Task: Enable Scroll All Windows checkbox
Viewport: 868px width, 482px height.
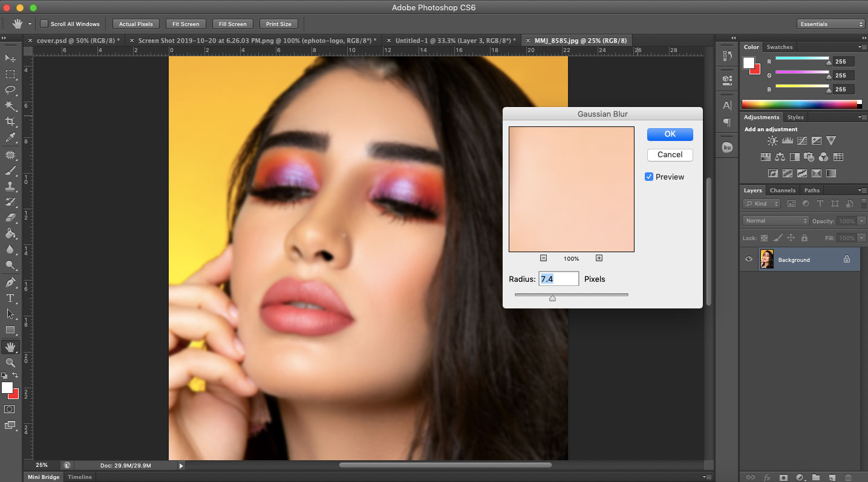Action: click(44, 24)
